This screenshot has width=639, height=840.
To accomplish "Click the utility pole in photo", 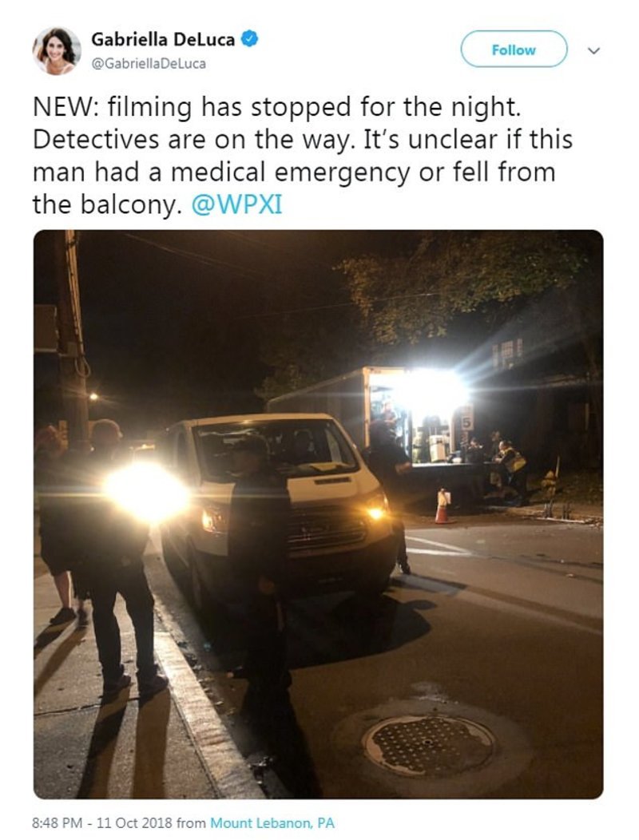I will click(74, 338).
